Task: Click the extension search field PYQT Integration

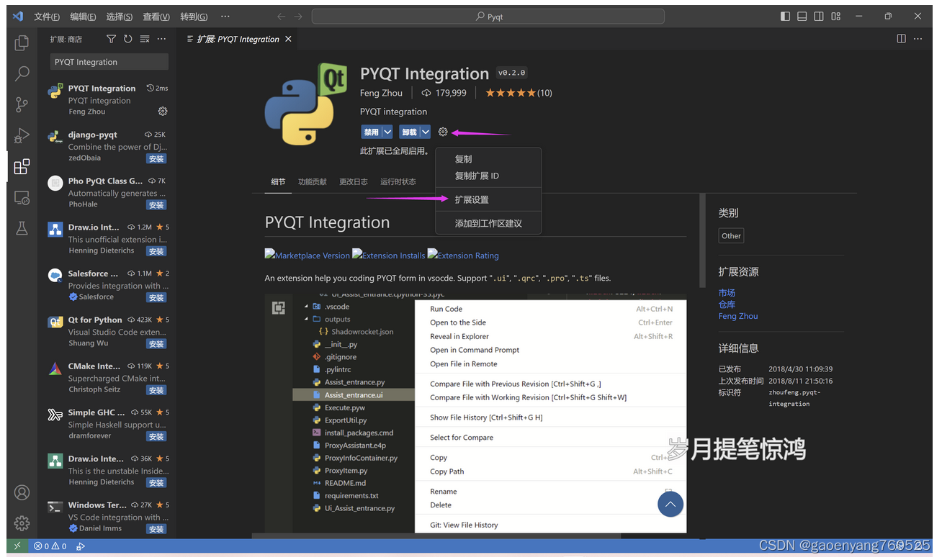Action: pos(109,62)
